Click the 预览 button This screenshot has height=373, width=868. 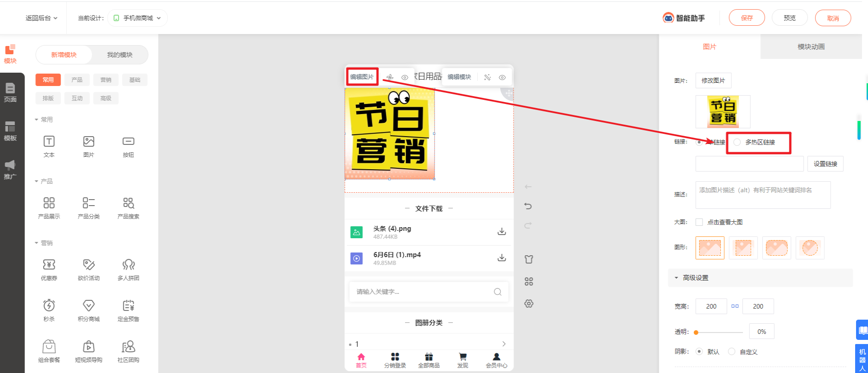(x=789, y=18)
